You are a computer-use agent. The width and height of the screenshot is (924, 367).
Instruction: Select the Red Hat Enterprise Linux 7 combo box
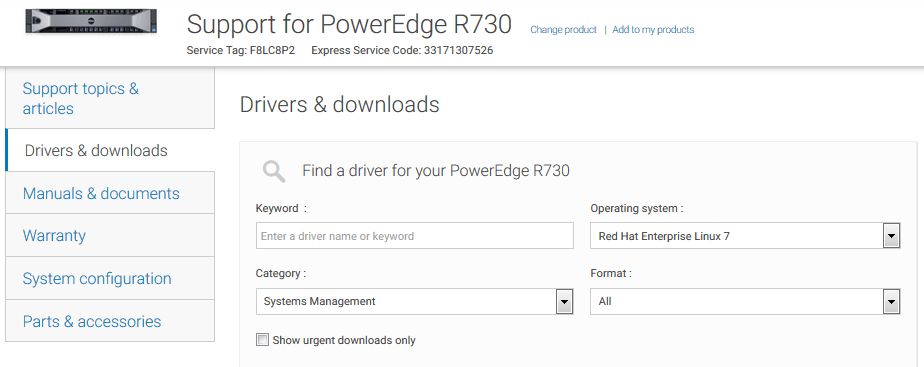[x=745, y=236]
